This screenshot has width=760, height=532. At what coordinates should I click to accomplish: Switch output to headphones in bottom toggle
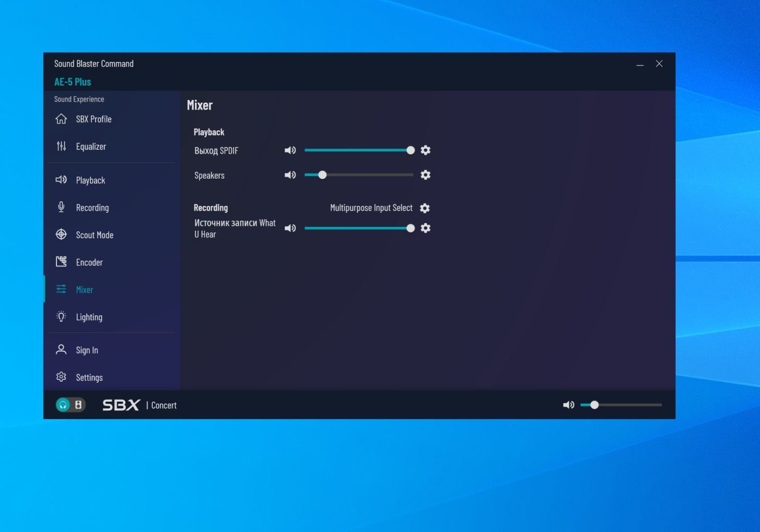64,405
